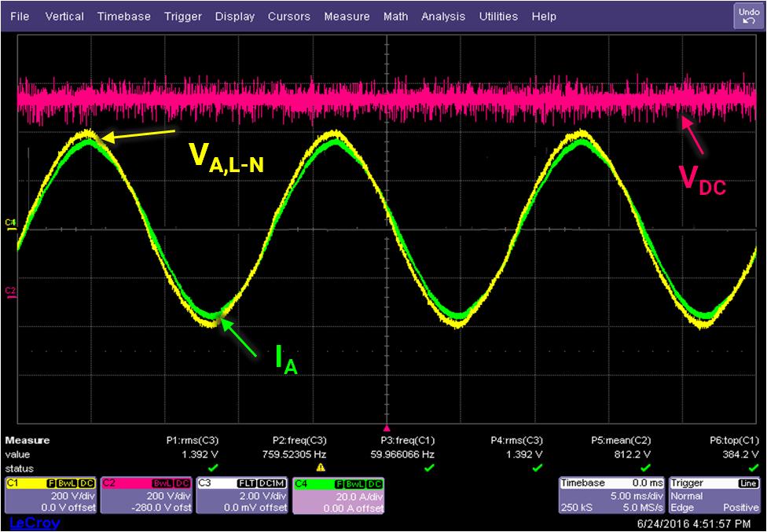Viewport: 767px width, 532px height.
Task: Open the Cursors menu
Action: click(x=288, y=17)
